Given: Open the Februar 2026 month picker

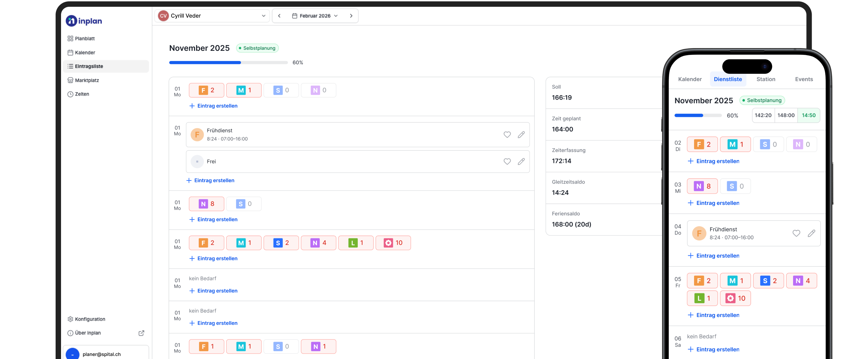Looking at the screenshot, I should pyautogui.click(x=315, y=16).
